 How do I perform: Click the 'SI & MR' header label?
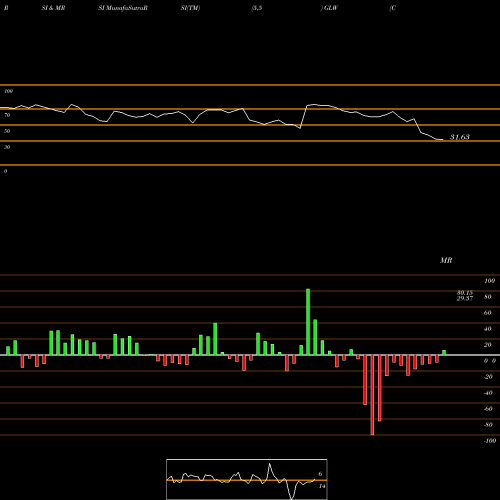pos(53,8)
